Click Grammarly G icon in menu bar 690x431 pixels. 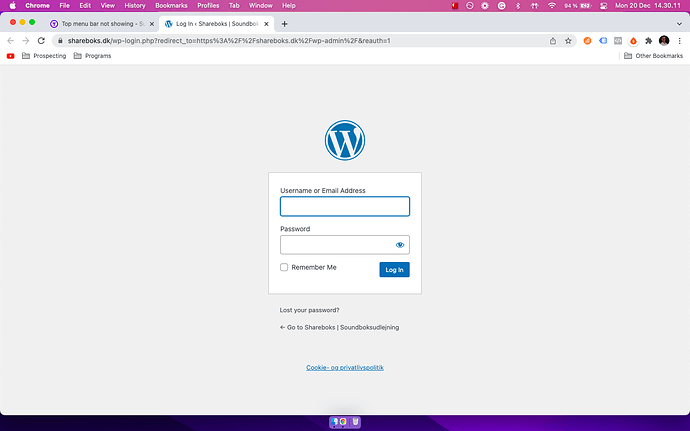(x=501, y=6)
